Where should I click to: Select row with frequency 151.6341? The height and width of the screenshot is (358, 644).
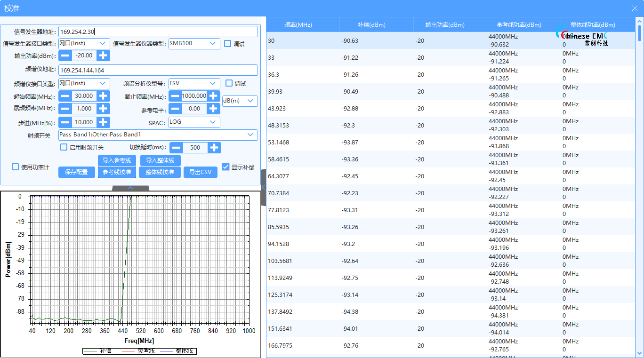[451, 329]
